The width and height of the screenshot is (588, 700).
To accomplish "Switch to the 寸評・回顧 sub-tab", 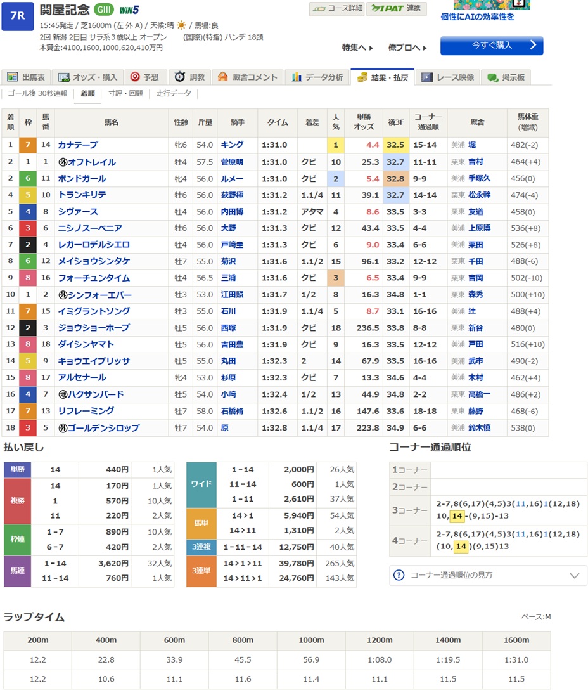I will click(125, 93).
